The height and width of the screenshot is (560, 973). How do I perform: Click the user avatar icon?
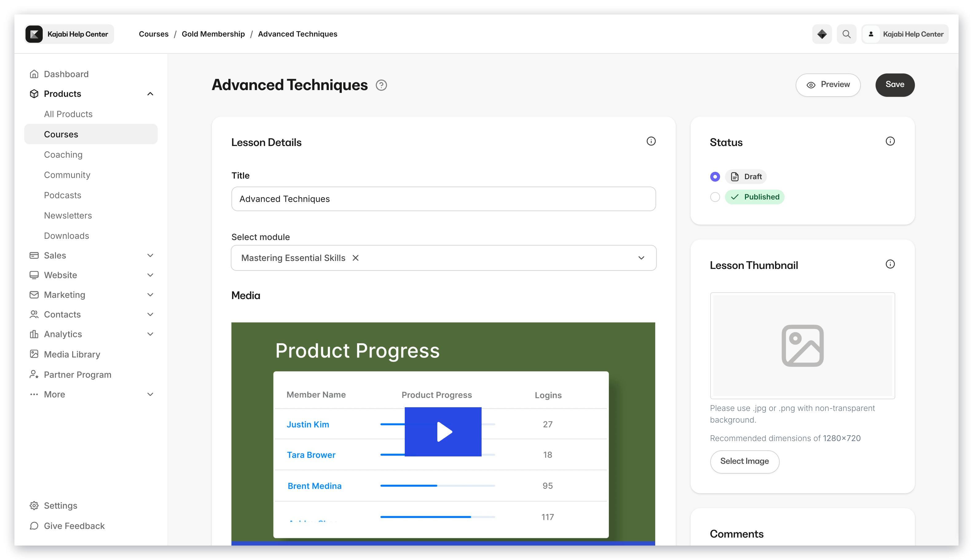point(871,34)
